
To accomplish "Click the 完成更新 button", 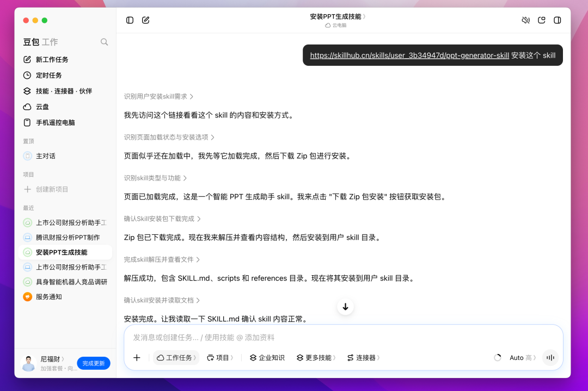I will click(x=94, y=363).
